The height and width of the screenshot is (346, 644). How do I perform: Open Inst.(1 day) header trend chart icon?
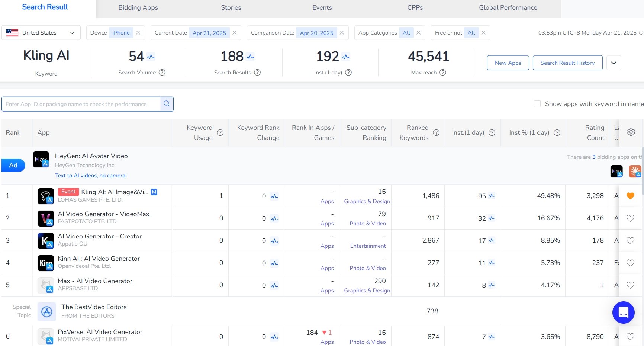pyautogui.click(x=346, y=57)
